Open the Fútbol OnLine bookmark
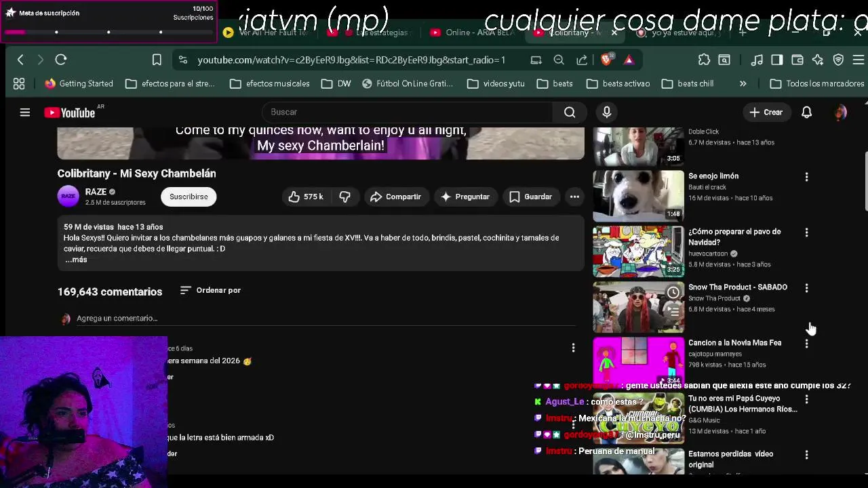The image size is (868, 488). [x=408, y=83]
